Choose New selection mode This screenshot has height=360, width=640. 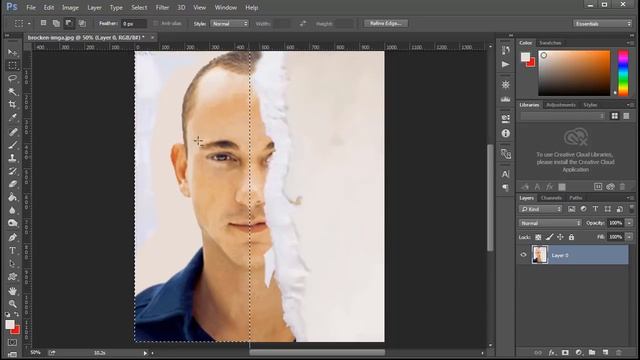pyautogui.click(x=43, y=23)
